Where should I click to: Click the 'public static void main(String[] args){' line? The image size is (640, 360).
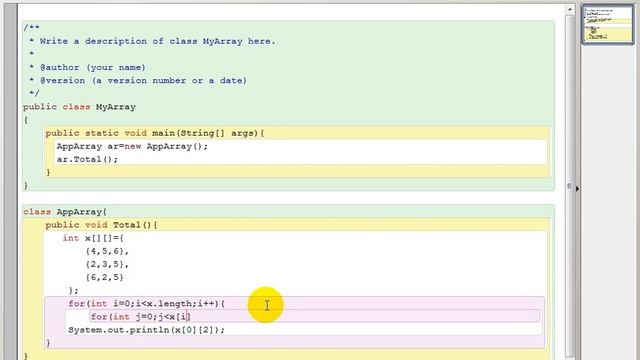155,133
